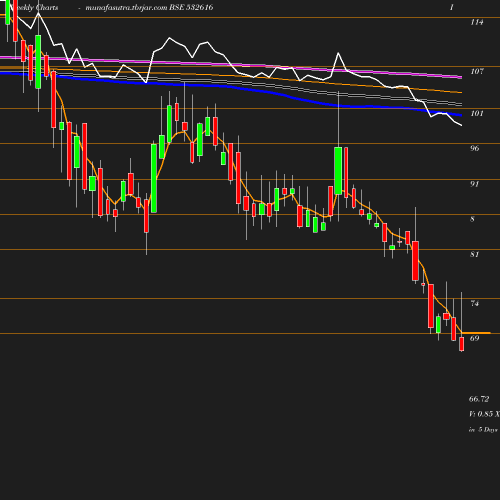Click the munafasutra.tbrjar.com BSE 532616 label

point(149,7)
